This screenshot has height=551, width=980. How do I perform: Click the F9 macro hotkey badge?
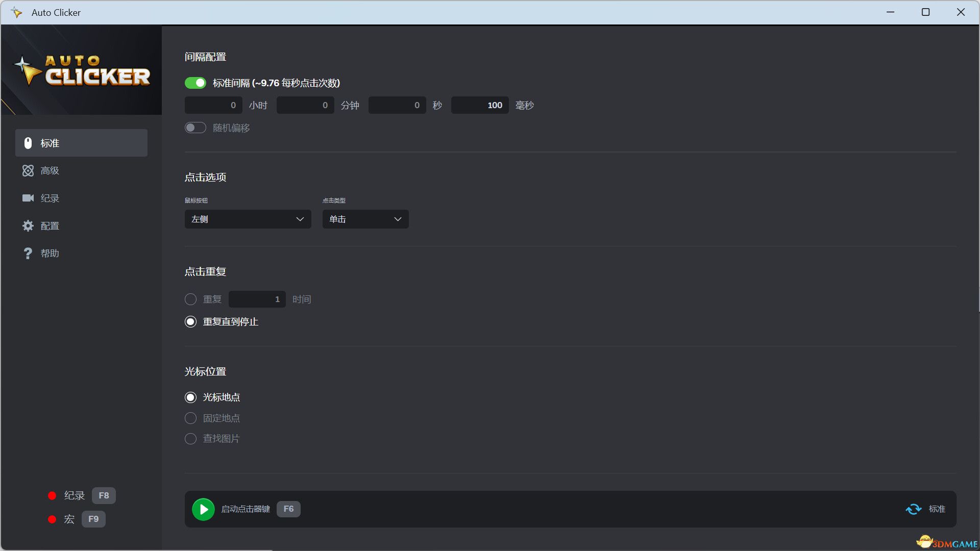tap(93, 519)
